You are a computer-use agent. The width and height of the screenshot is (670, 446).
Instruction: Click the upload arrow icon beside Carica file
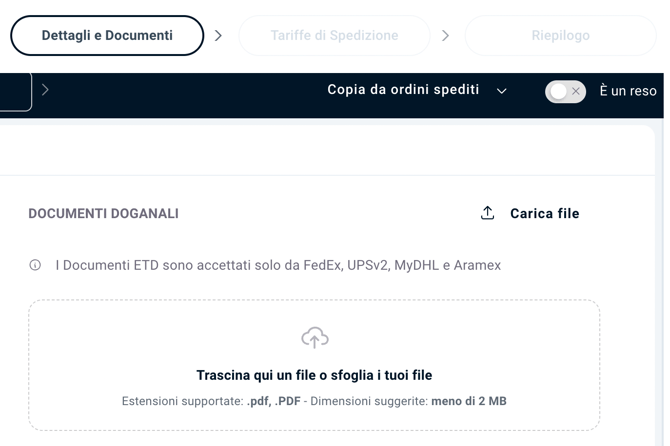tap(488, 213)
